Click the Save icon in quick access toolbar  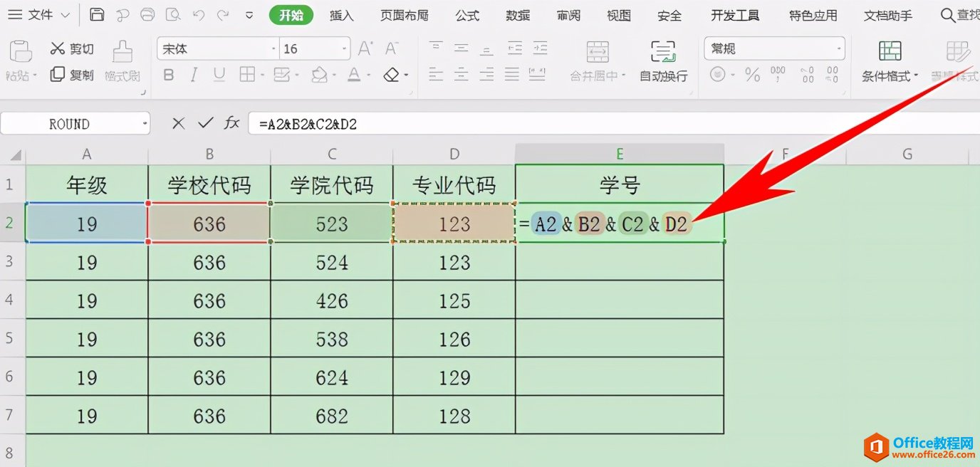98,15
